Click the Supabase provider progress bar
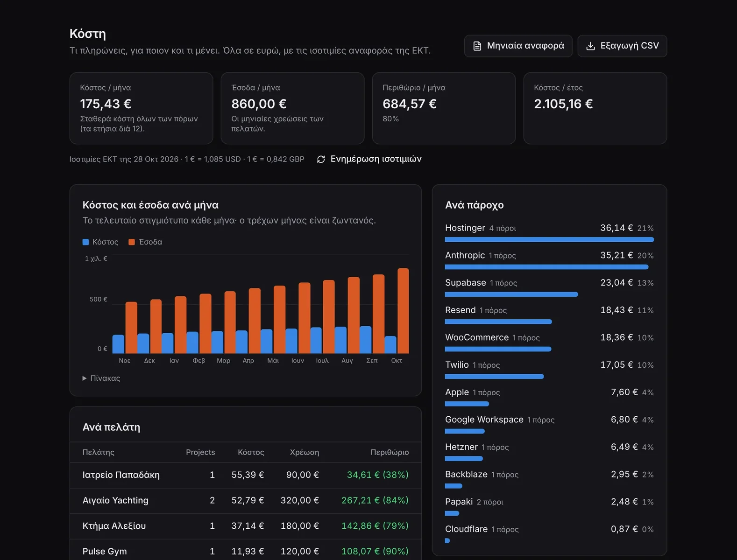 pos(511,294)
